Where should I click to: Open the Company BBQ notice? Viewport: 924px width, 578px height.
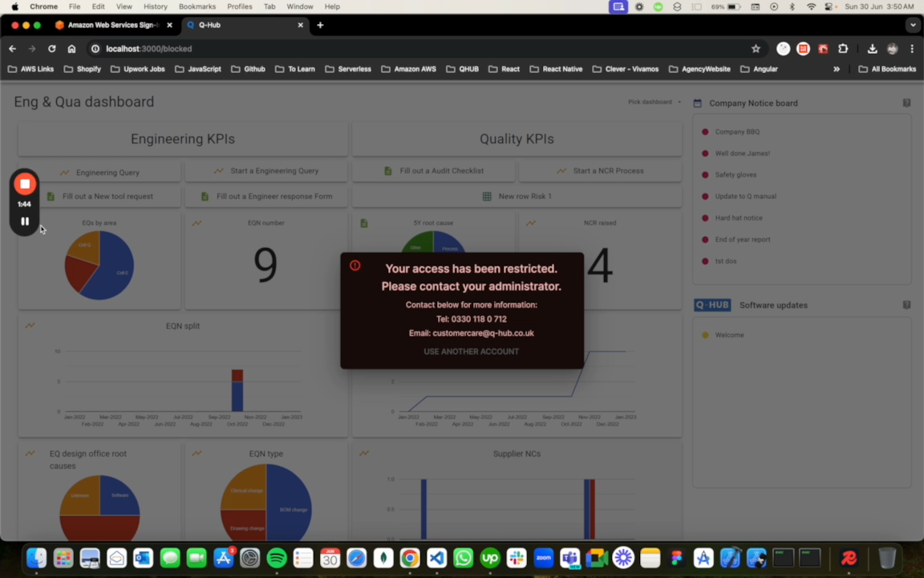click(736, 132)
